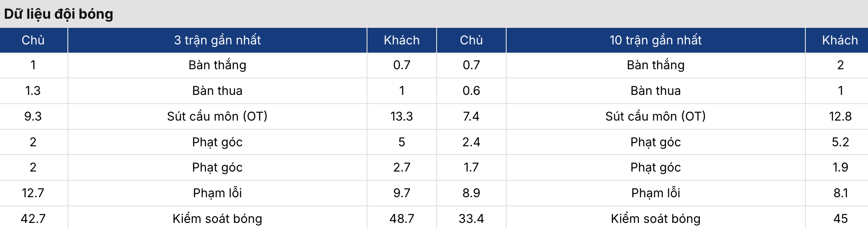The image size is (868, 229).
Task: Click the "Dữ liệu đội bóng" title
Action: [x=59, y=14]
